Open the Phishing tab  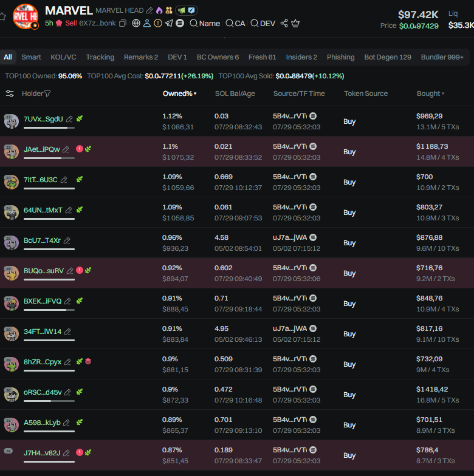click(x=340, y=57)
